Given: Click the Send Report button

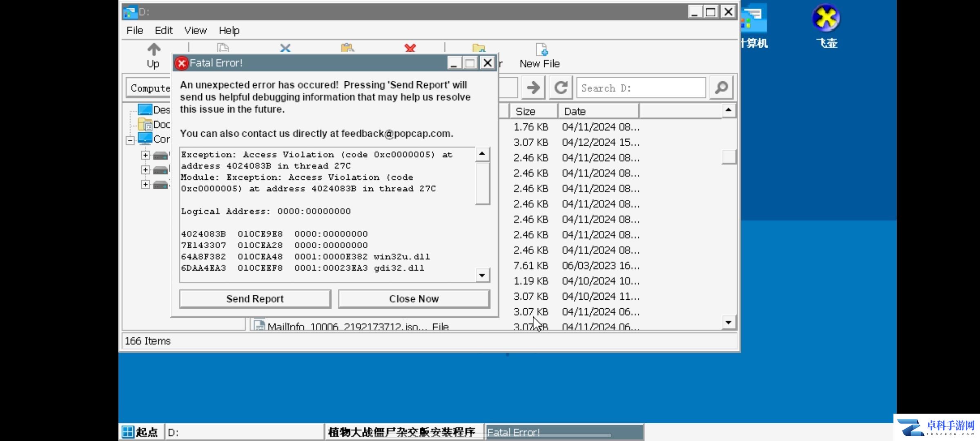Looking at the screenshot, I should [255, 299].
